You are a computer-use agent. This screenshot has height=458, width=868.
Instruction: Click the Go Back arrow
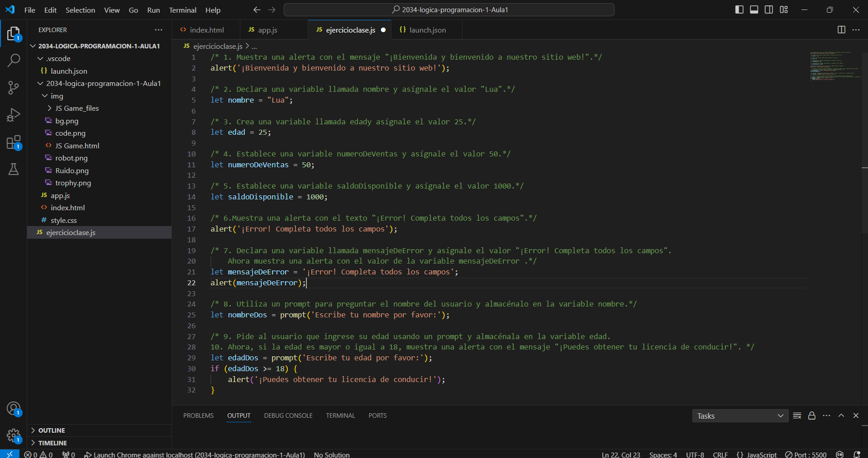(257, 10)
